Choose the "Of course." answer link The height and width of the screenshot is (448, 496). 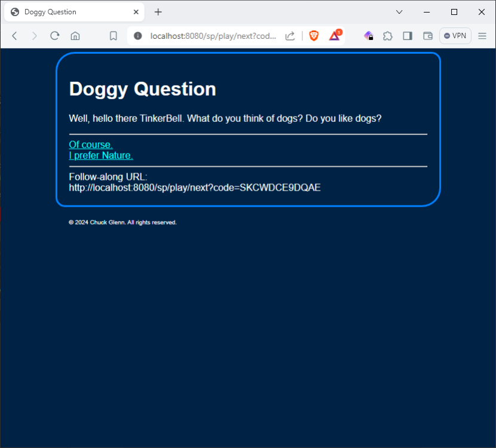click(91, 145)
